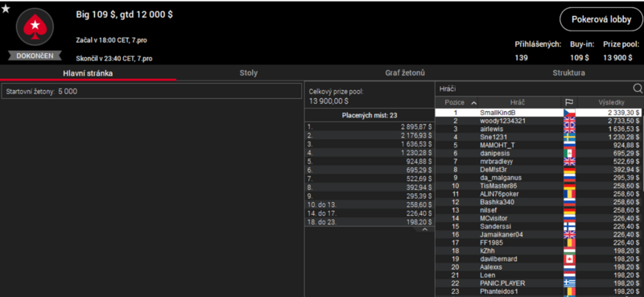Select player woody1234321

pyautogui.click(x=538, y=121)
